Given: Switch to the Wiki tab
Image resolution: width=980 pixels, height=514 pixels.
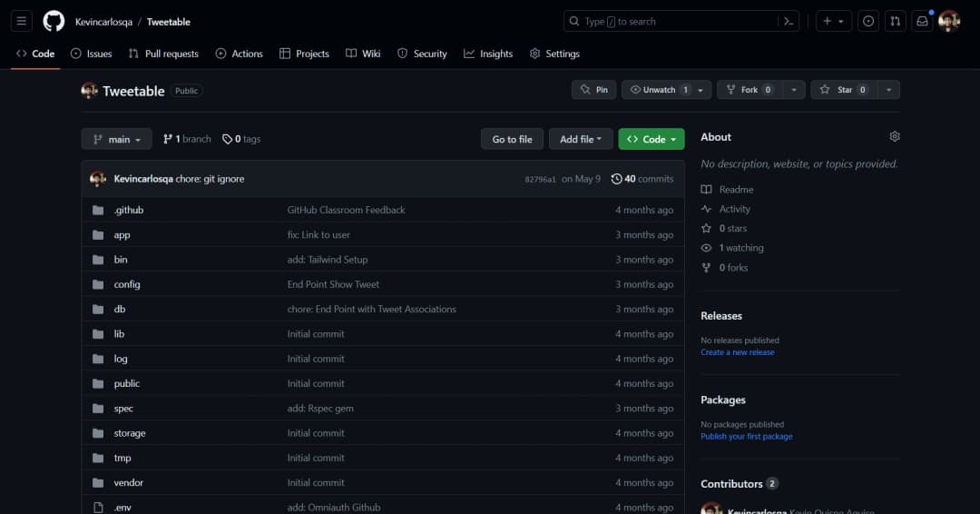Looking at the screenshot, I should tap(363, 54).
